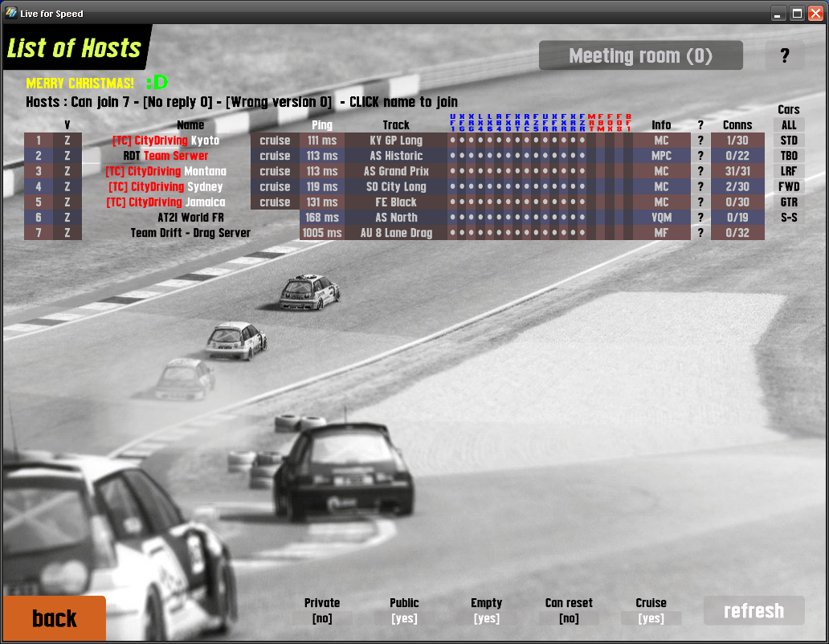Screen dimensions: 829x644
Task: Select the LRF cars filter
Action: click(789, 171)
